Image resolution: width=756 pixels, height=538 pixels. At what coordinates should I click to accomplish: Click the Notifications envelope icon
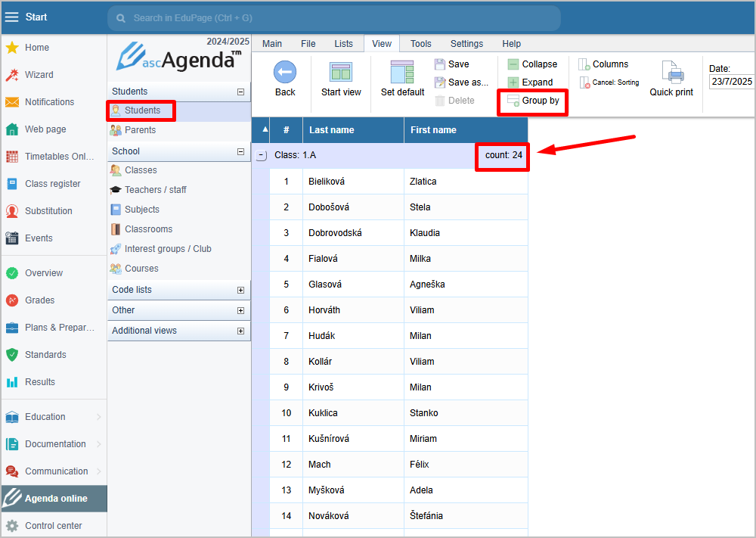click(x=12, y=102)
